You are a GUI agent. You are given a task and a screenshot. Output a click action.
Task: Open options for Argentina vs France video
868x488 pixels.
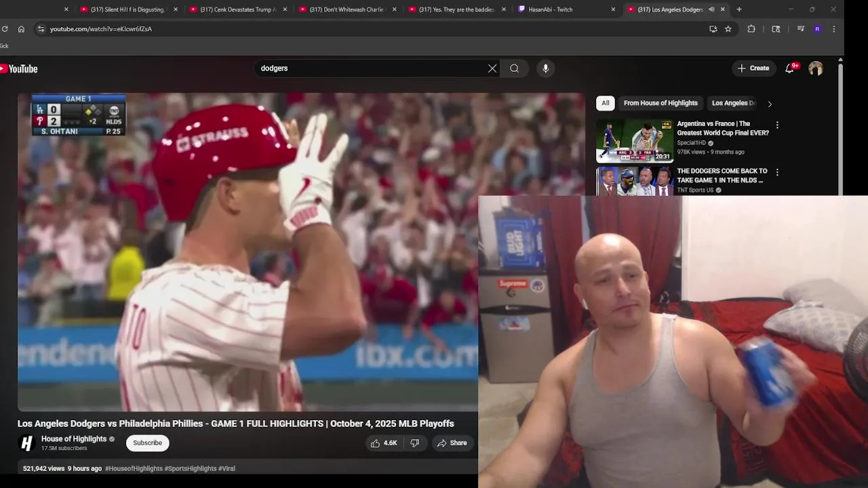[777, 125]
